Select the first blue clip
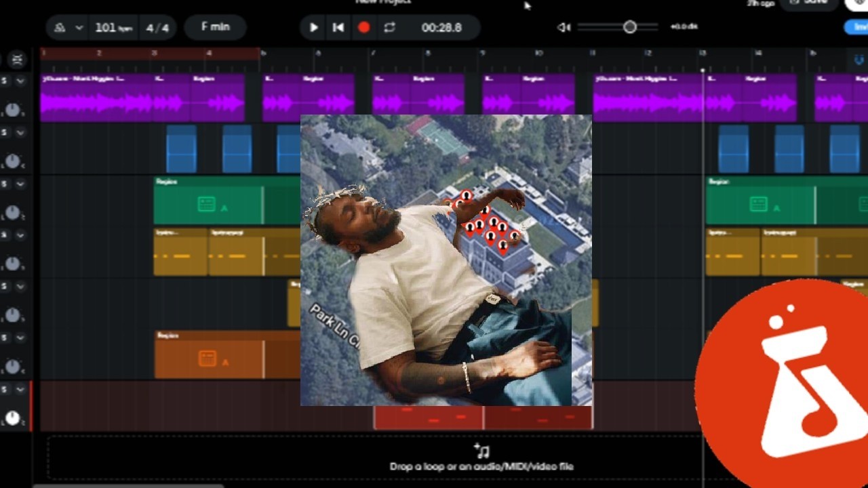Image resolution: width=868 pixels, height=488 pixels. point(181,148)
